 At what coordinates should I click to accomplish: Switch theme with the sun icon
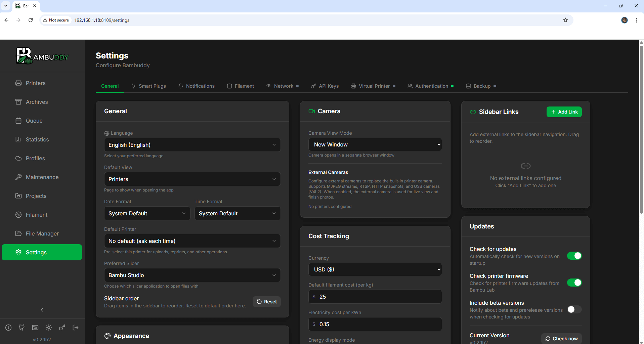coord(49,328)
